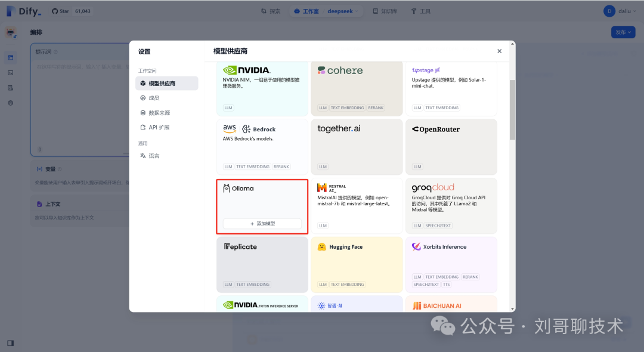Select 数据来源 in settings menu
644x352 pixels.
tap(167, 113)
